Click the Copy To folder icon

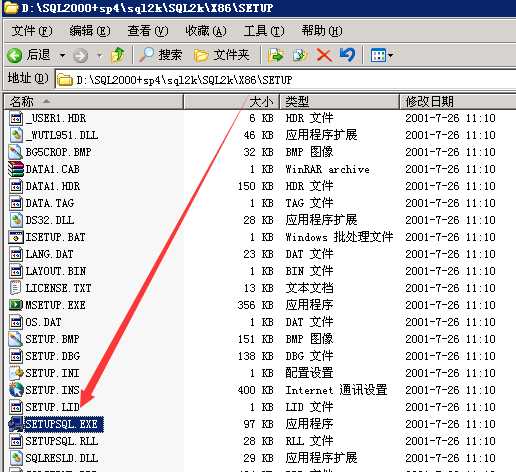(x=299, y=55)
